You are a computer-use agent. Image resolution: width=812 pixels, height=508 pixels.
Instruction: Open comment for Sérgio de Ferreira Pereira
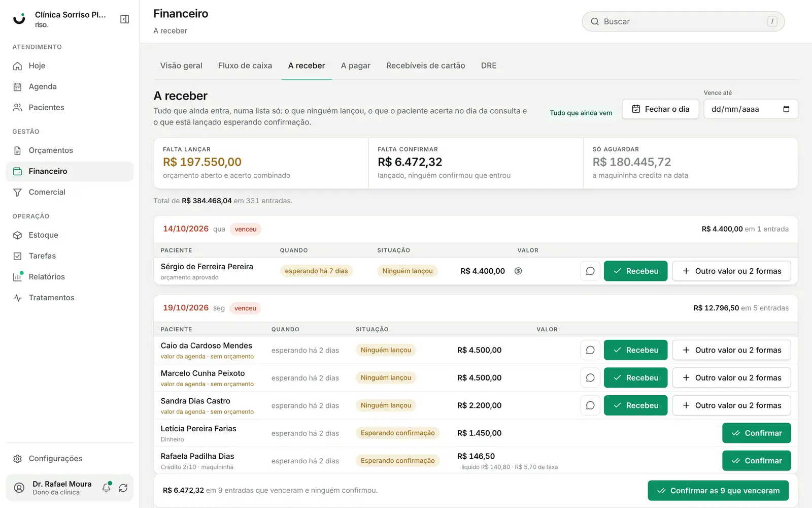[590, 271]
